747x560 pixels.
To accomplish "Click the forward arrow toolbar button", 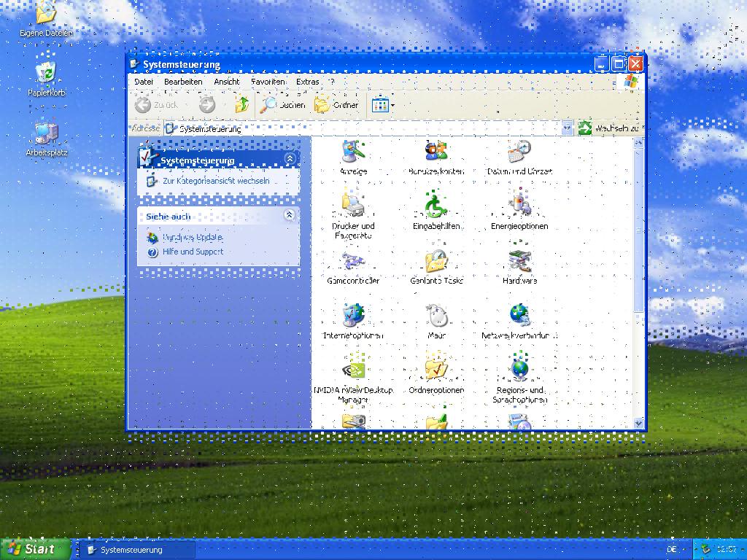I will (x=207, y=105).
